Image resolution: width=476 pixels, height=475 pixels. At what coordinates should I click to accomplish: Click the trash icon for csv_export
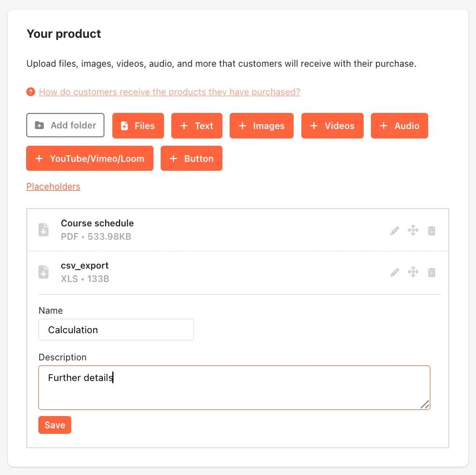pyautogui.click(x=432, y=273)
